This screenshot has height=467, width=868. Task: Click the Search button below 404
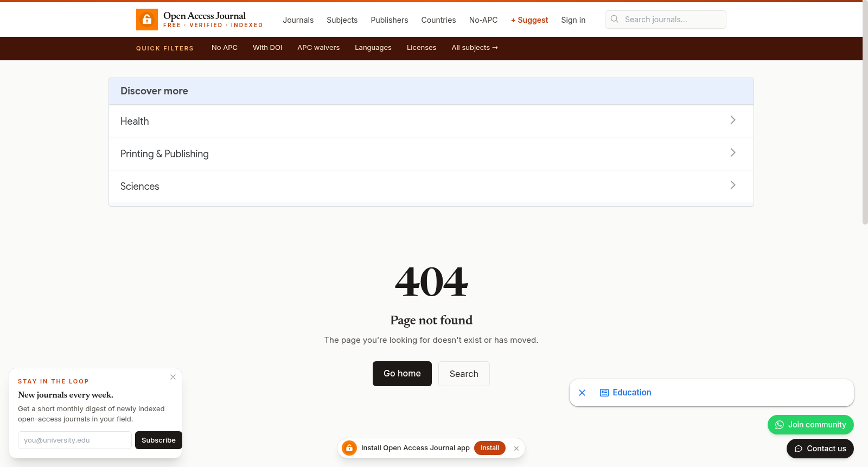click(x=464, y=374)
